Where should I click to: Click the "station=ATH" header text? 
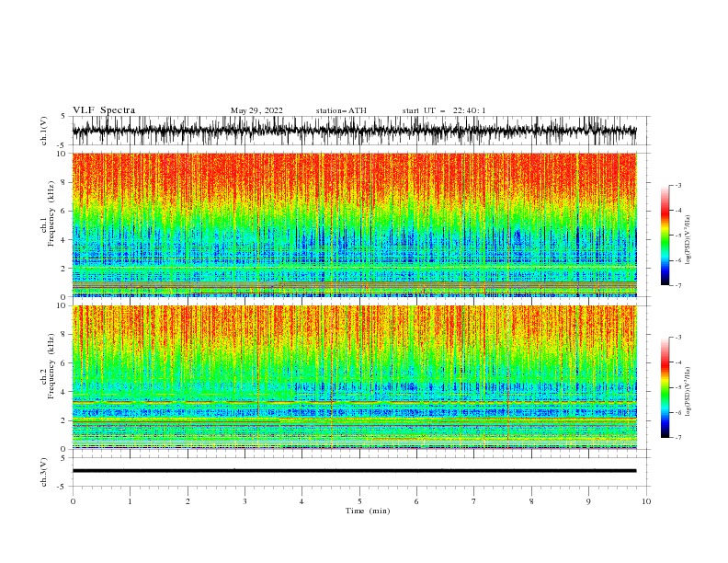(x=341, y=110)
